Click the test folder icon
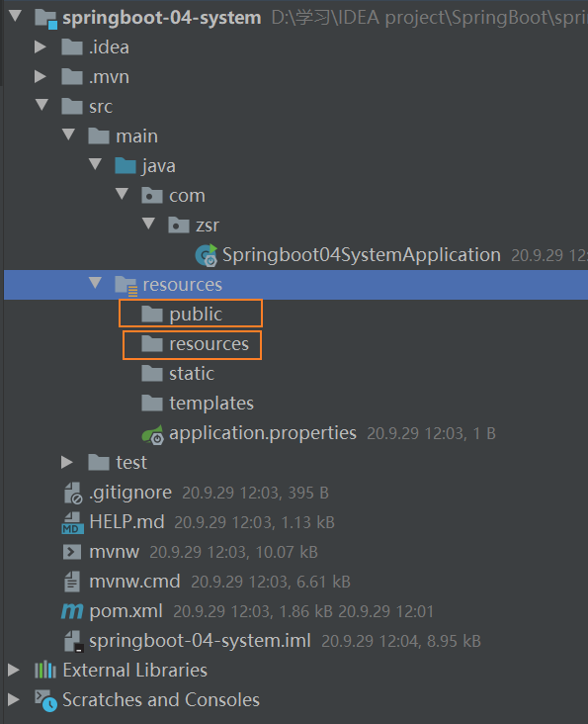 (x=99, y=462)
